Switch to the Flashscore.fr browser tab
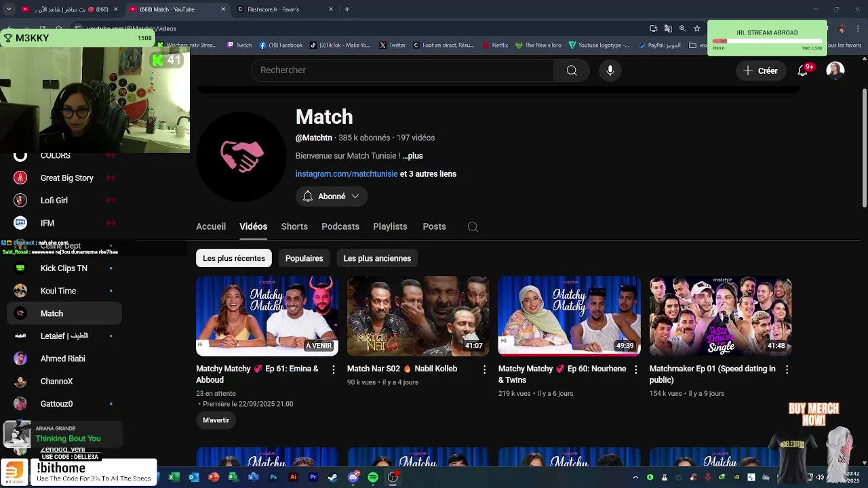The image size is (868, 488). click(x=285, y=9)
